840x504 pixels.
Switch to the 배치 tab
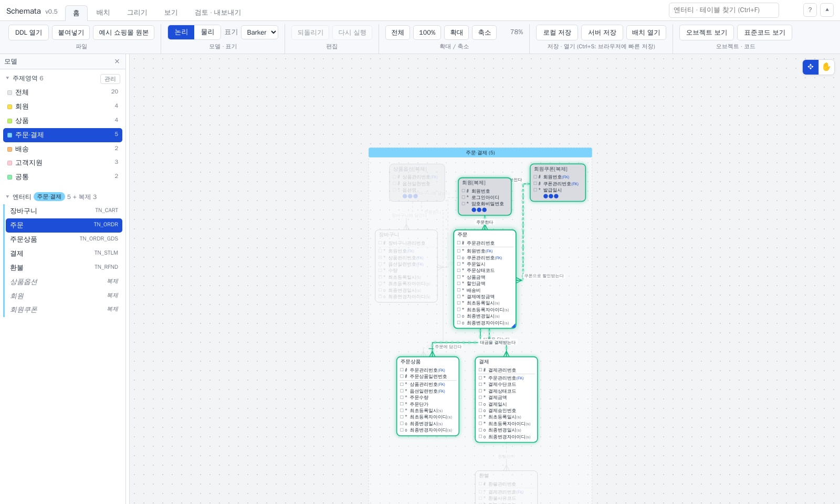[103, 13]
